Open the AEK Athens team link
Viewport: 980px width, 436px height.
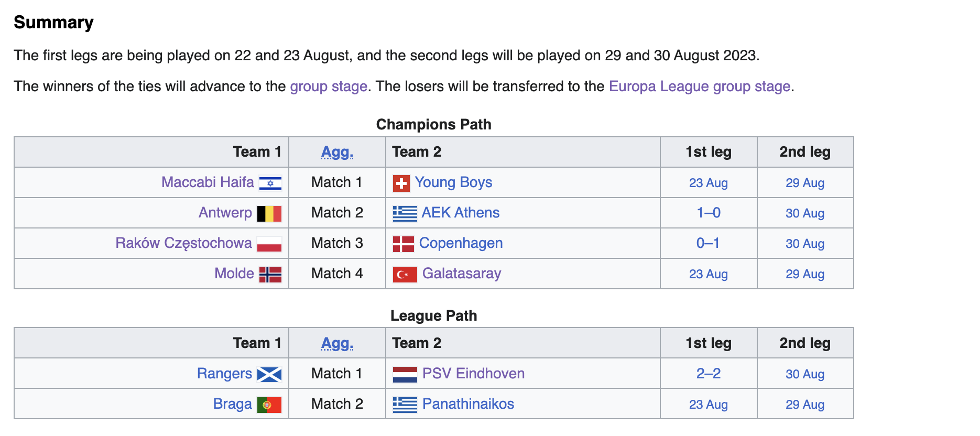click(x=461, y=213)
